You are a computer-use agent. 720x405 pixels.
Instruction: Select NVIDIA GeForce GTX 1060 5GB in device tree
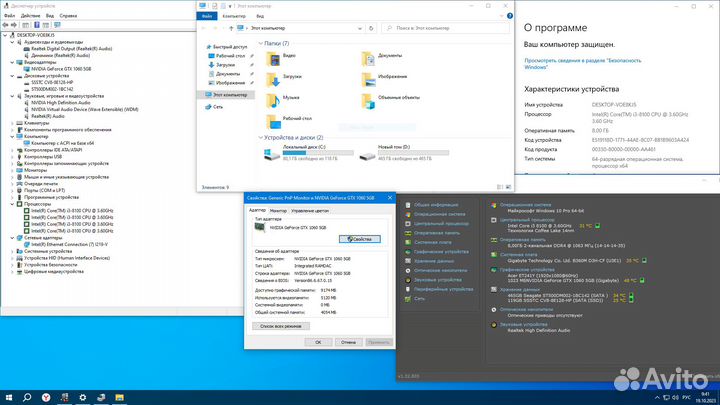click(61, 69)
